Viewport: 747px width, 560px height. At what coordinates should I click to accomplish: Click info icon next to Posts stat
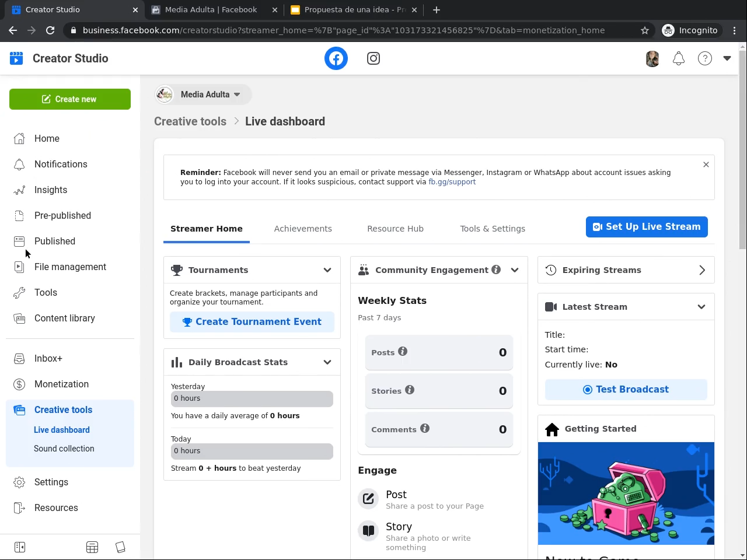[x=403, y=352]
